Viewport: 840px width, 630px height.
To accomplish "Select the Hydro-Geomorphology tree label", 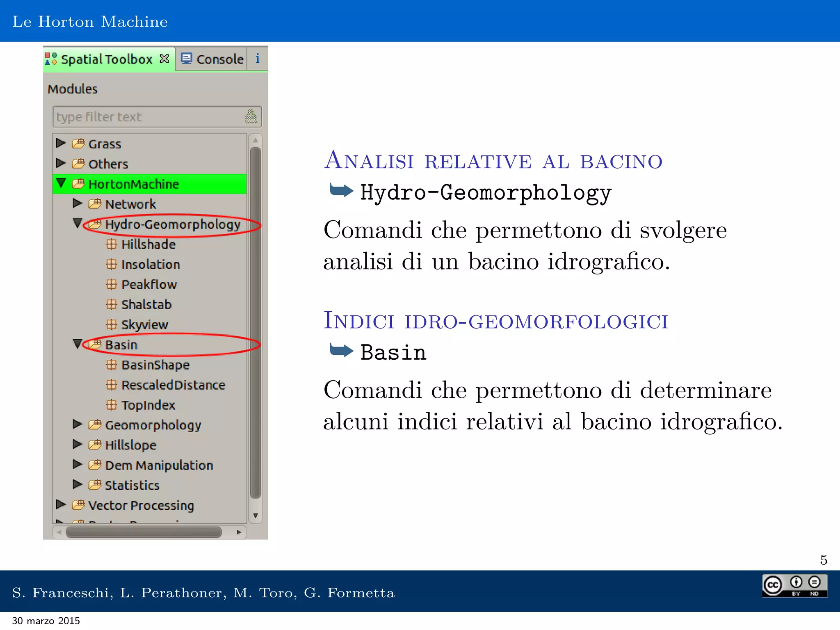I will pyautogui.click(x=173, y=225).
